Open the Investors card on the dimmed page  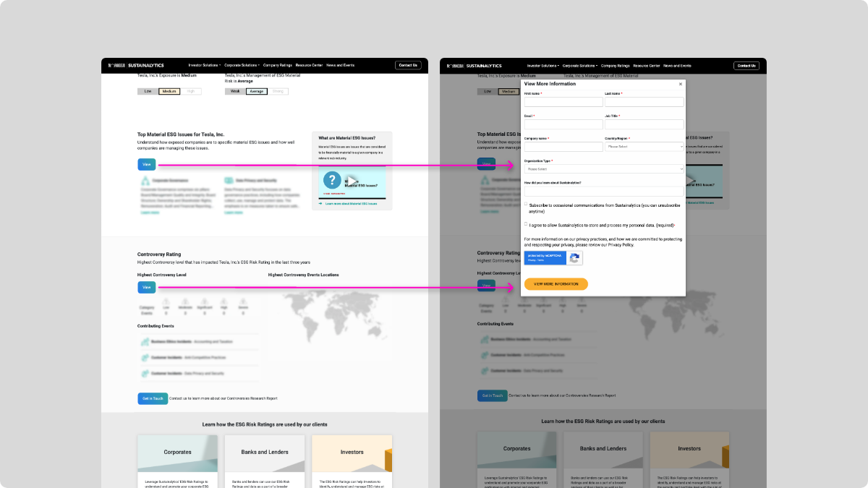pos(690,459)
